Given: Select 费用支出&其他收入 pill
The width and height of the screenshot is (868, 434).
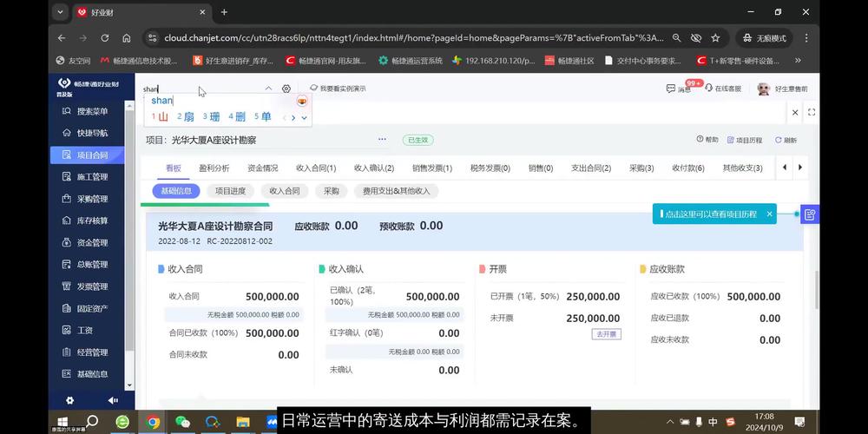Looking at the screenshot, I should (397, 191).
